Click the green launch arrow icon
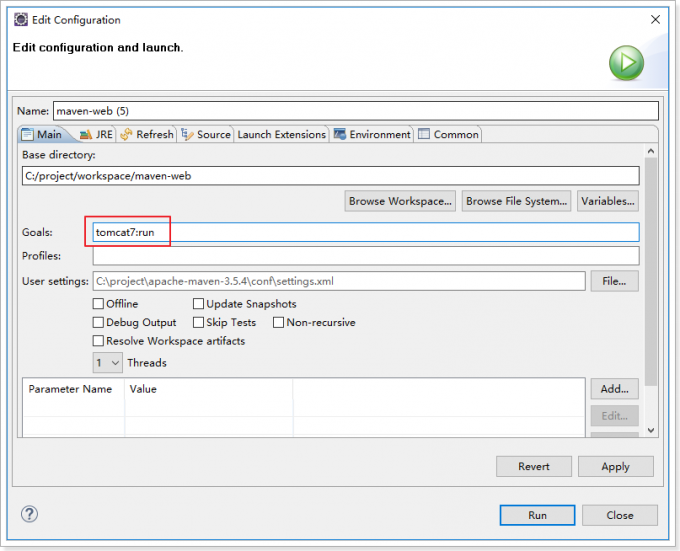 626,64
